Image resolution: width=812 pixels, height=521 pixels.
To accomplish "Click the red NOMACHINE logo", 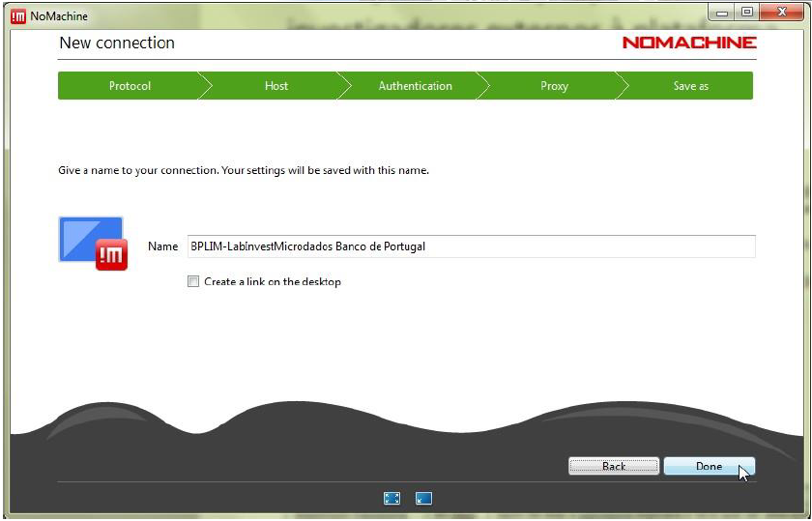I will 689,43.
